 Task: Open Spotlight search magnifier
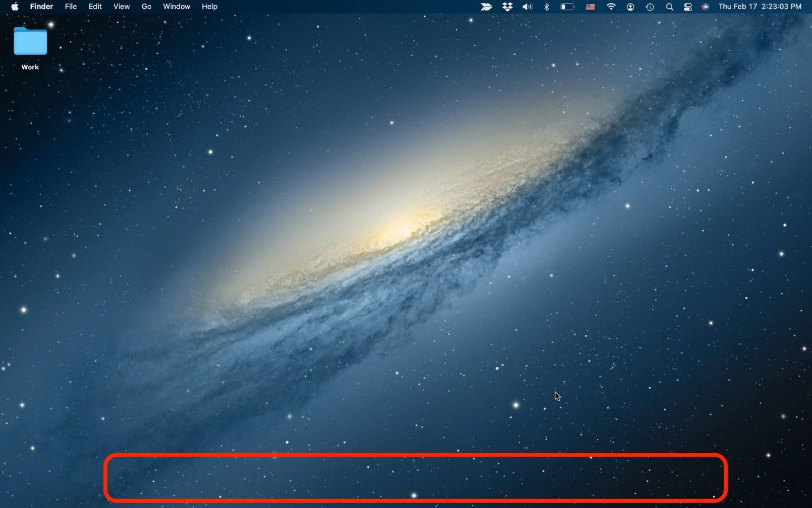coord(669,7)
